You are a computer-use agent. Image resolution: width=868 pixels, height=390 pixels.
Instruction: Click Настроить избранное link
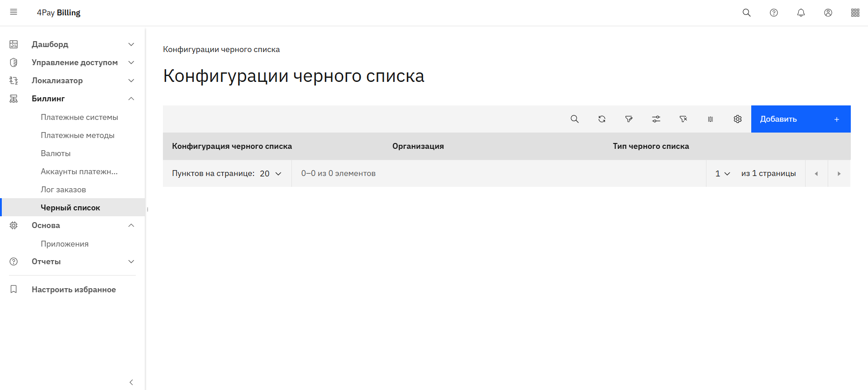73,290
